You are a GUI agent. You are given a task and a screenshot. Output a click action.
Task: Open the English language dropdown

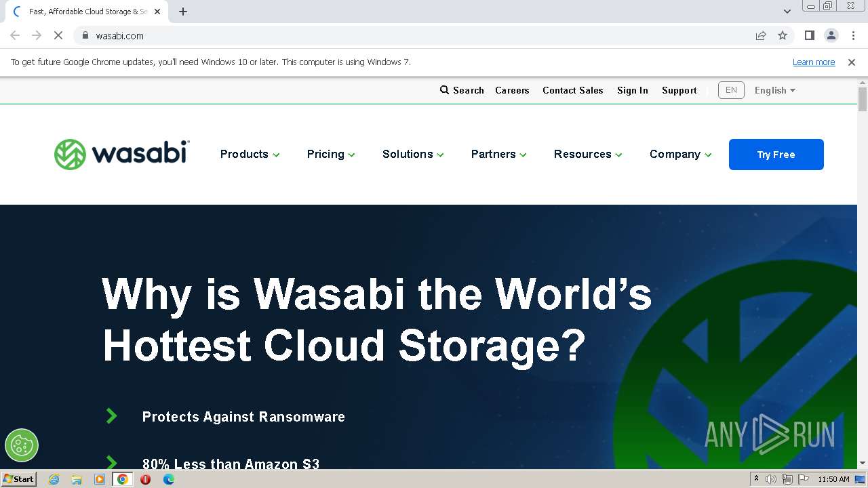pos(775,90)
